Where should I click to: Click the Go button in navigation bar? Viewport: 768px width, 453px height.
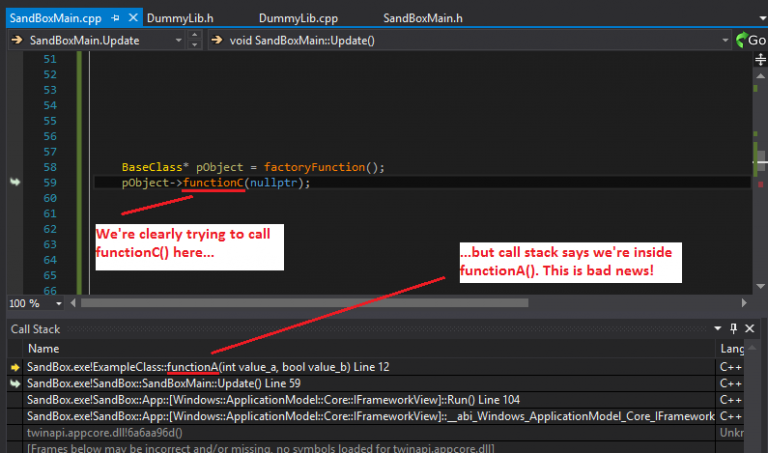click(751, 40)
